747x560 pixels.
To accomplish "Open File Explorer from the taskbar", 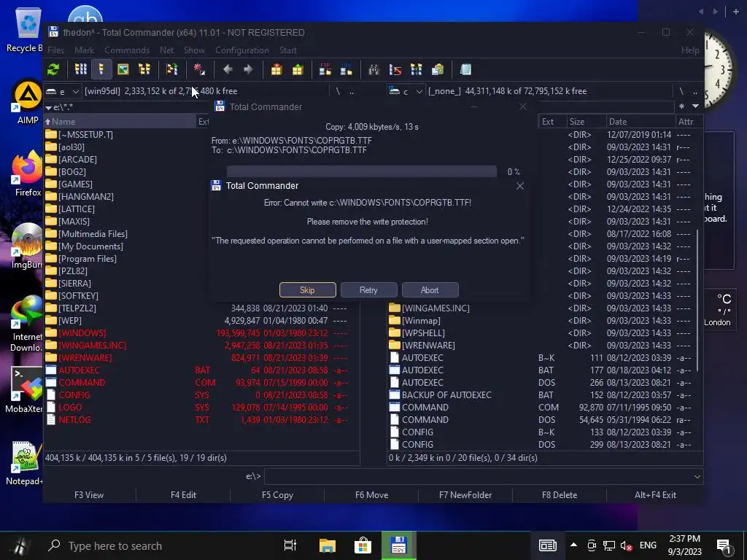I will pyautogui.click(x=328, y=545).
